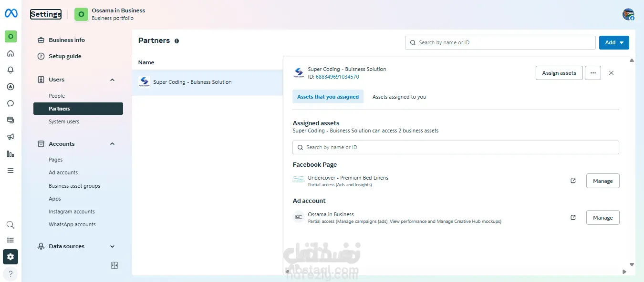This screenshot has width=644, height=282.
Task: Go to Home icon in left rail
Action: 10,53
